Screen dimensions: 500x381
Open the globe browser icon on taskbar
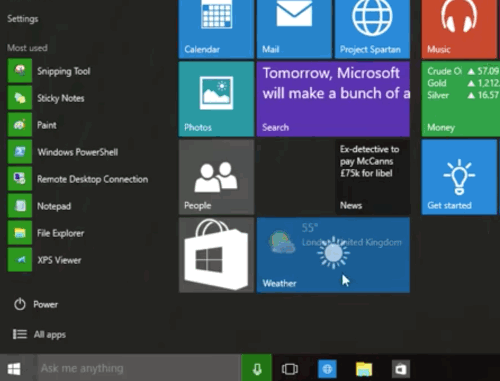(327, 369)
